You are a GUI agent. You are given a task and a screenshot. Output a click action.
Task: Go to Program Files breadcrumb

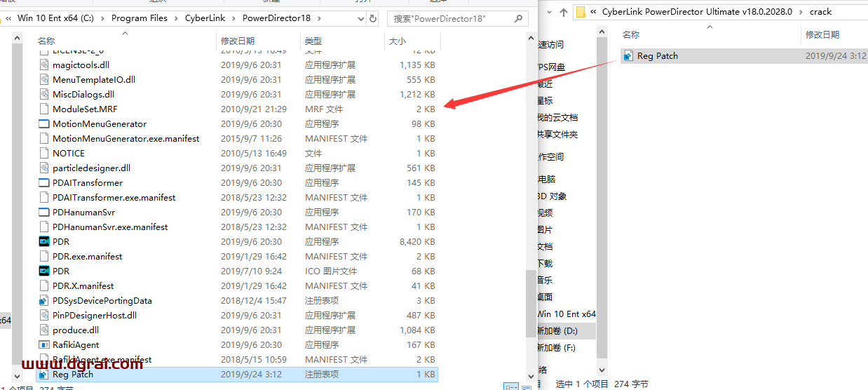click(x=140, y=18)
